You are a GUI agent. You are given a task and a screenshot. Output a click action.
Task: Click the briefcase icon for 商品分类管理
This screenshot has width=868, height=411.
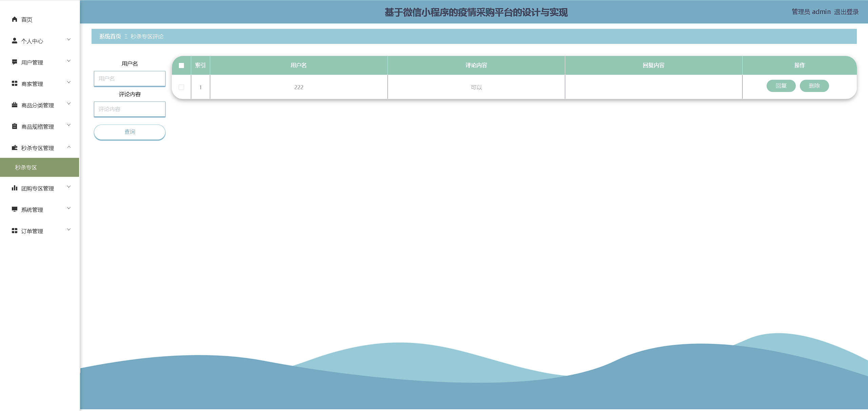[x=15, y=105]
